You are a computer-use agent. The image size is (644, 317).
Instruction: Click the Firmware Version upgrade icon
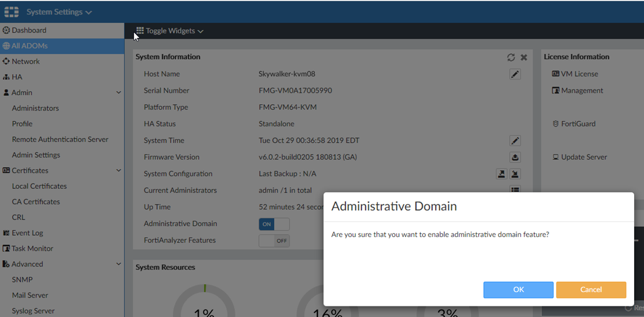click(x=515, y=157)
